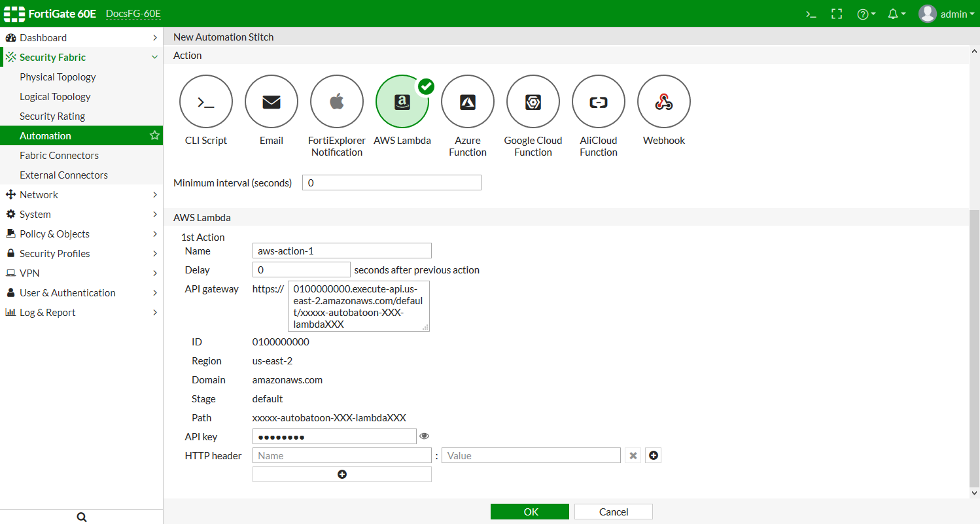Click the Delay seconds field
This screenshot has height=524, width=980.
[x=302, y=270]
